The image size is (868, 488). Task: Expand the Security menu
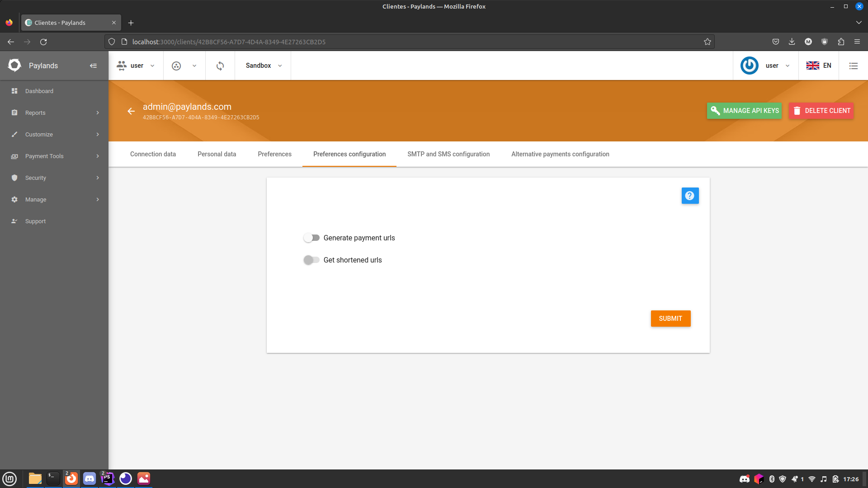coord(54,178)
